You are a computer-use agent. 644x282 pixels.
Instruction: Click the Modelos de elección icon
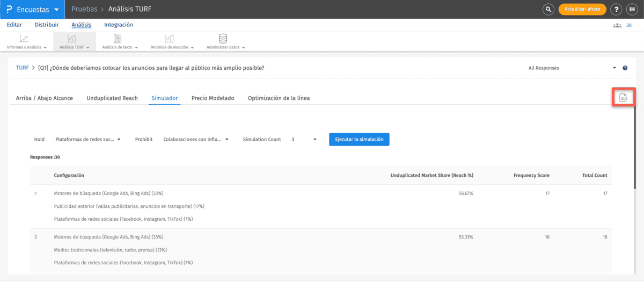[169, 39]
